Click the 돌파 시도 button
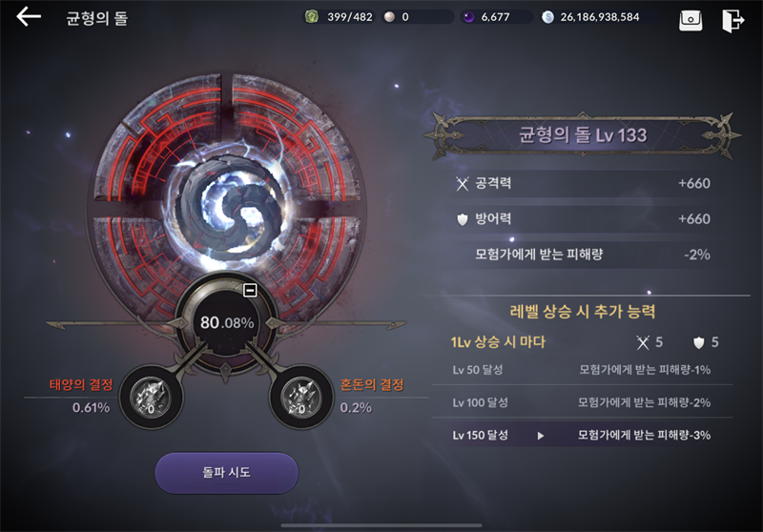 pyautogui.click(x=227, y=473)
